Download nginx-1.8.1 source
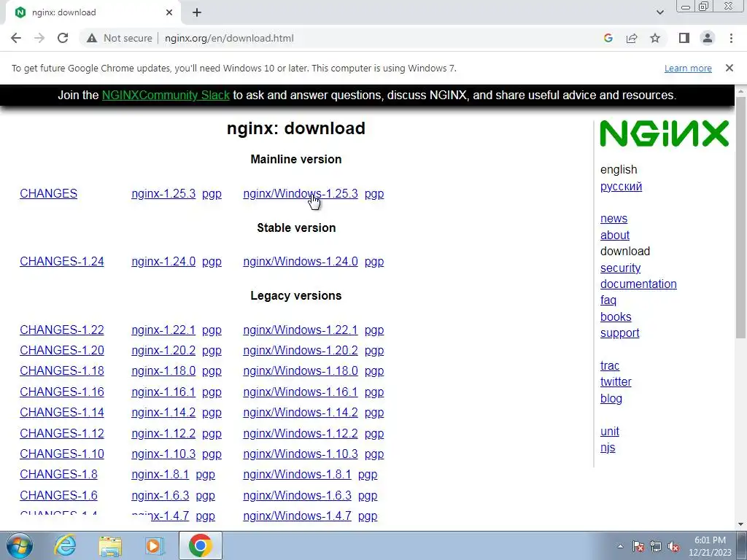 point(160,474)
